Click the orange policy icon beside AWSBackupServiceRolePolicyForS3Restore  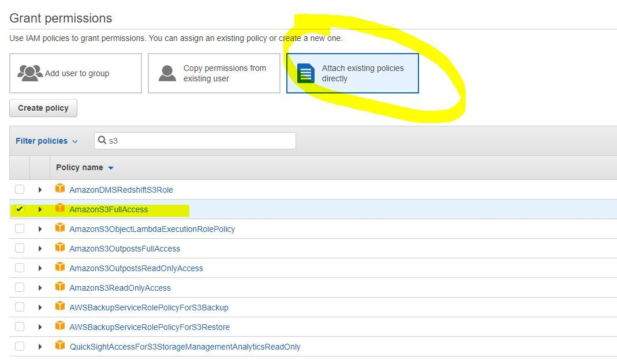pos(60,326)
